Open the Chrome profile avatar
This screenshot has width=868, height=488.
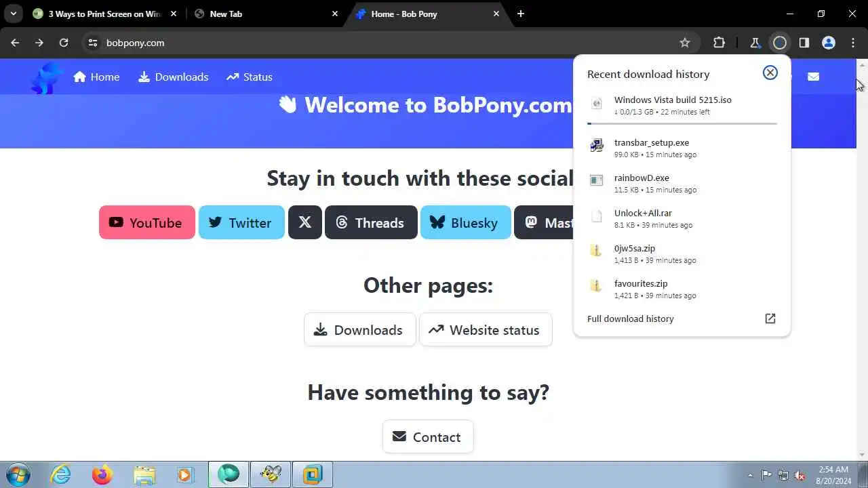click(x=829, y=43)
